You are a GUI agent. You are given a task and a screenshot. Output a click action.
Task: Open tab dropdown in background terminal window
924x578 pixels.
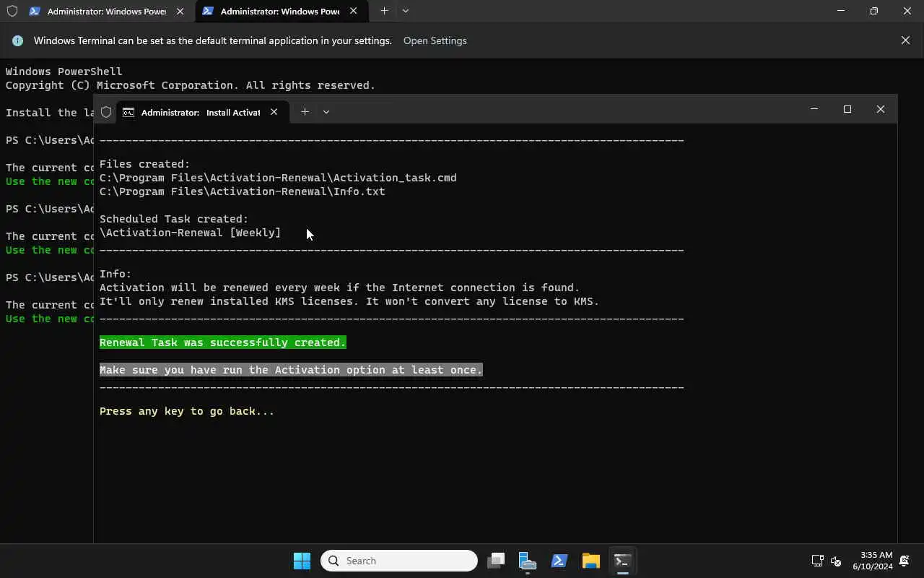click(406, 11)
